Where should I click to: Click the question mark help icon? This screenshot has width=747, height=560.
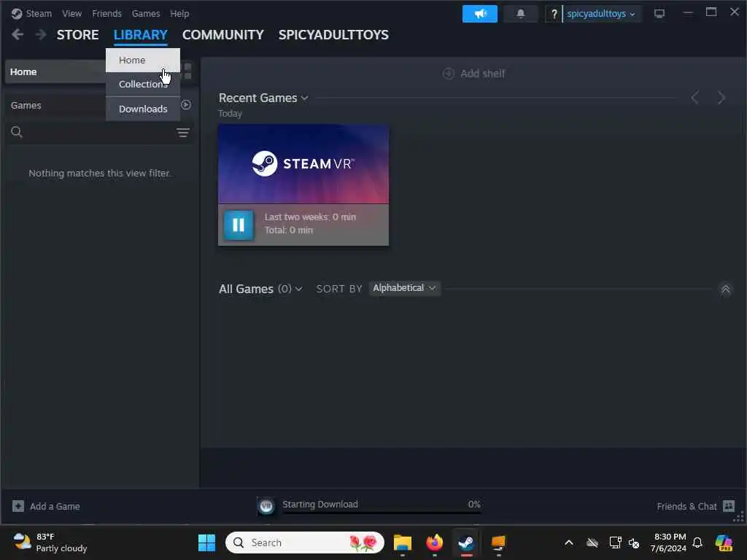point(554,14)
